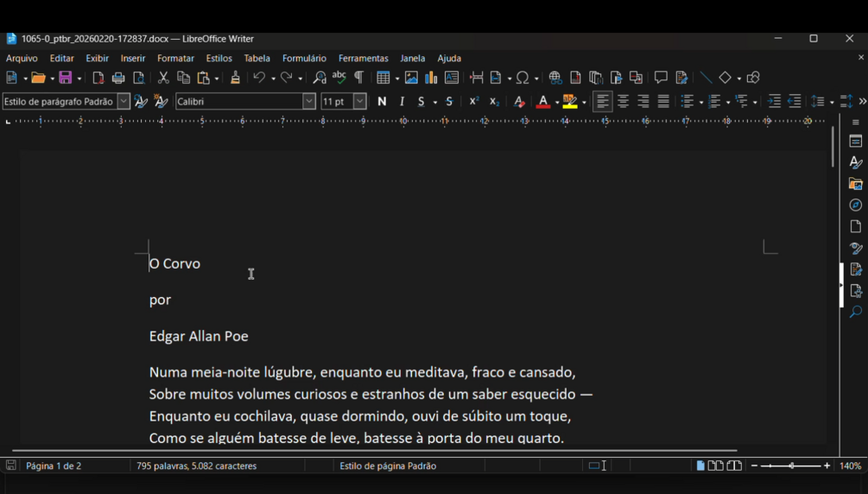Open the Ferramentas menu

(363, 58)
